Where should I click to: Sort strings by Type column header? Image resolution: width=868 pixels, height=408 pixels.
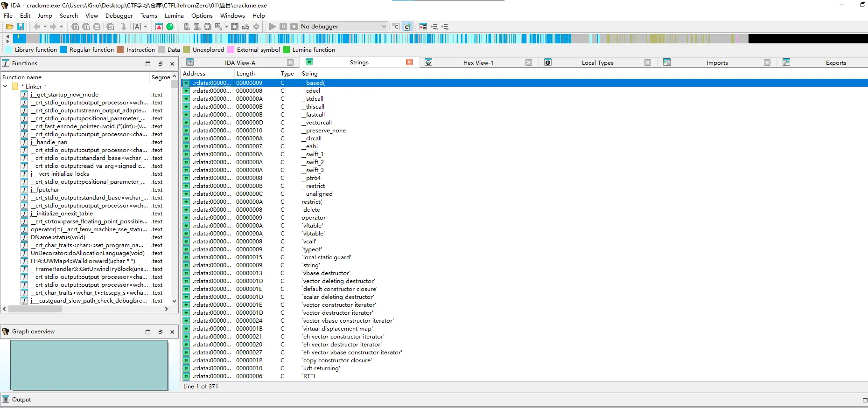tap(289, 74)
